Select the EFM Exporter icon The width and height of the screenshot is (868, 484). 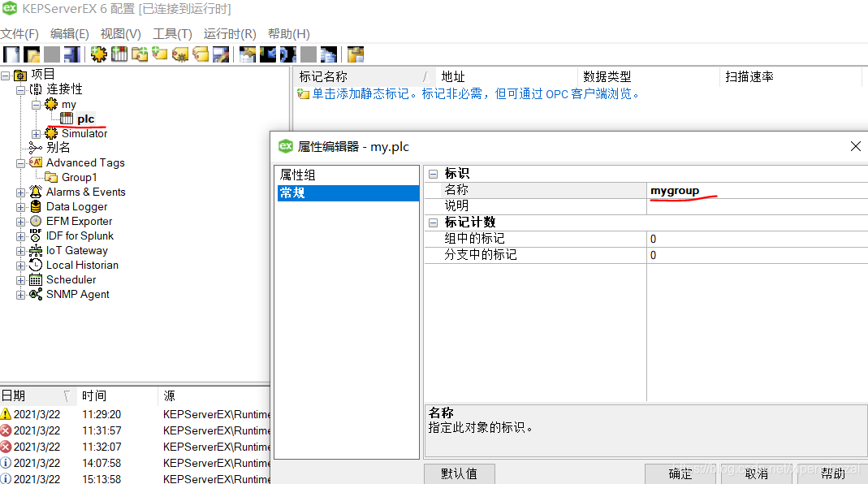36,221
